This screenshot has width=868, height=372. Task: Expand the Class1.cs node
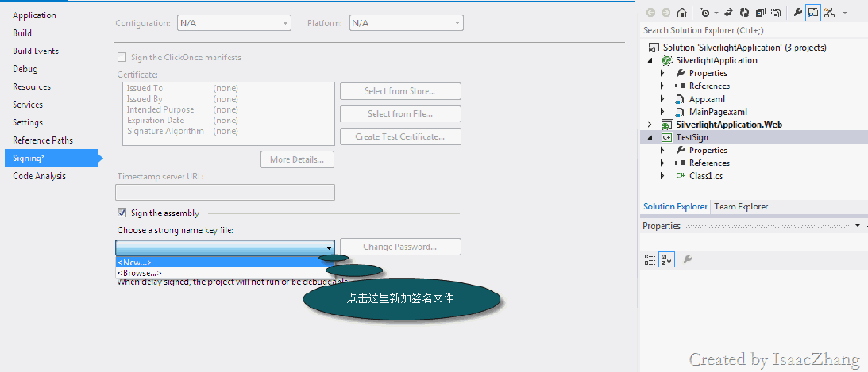662,176
